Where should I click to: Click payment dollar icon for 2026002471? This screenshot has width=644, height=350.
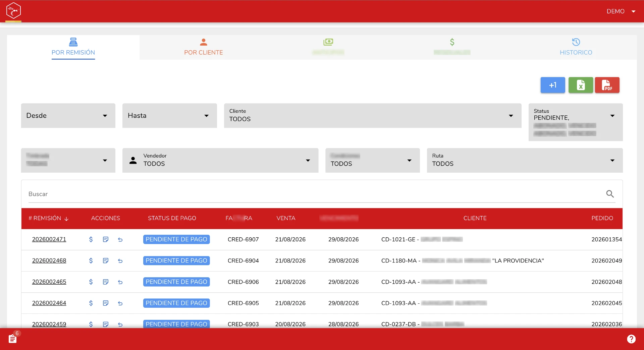pos(91,239)
